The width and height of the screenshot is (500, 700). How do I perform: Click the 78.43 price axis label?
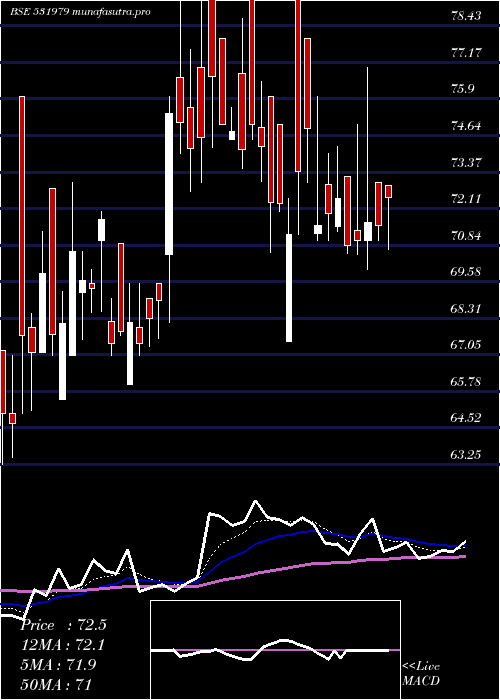pyautogui.click(x=466, y=16)
